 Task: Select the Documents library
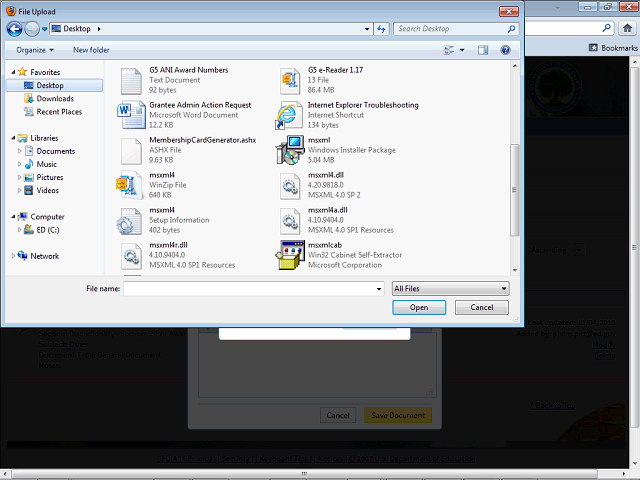[x=56, y=151]
